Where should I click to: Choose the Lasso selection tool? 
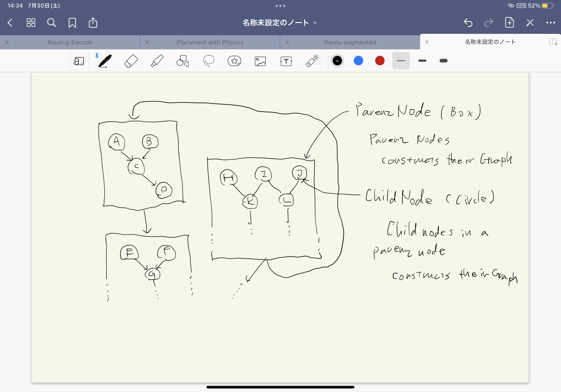[208, 61]
